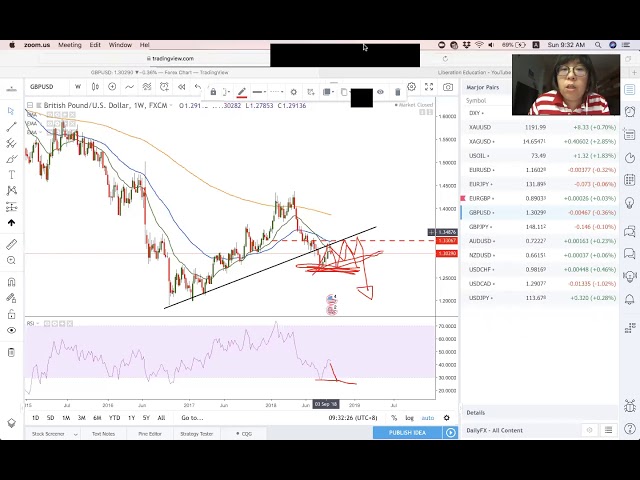Select the Text annotation tool
This screenshot has width=640, height=480.
tap(11, 174)
